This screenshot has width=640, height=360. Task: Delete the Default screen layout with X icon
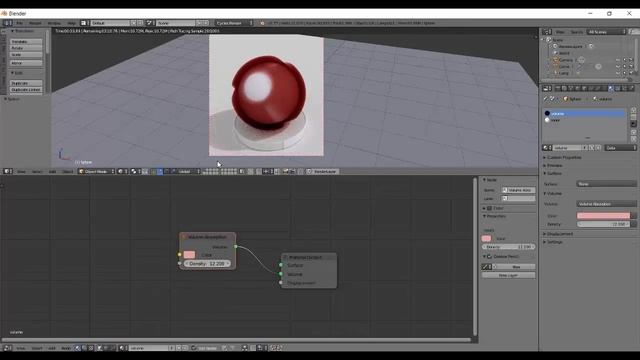point(140,23)
